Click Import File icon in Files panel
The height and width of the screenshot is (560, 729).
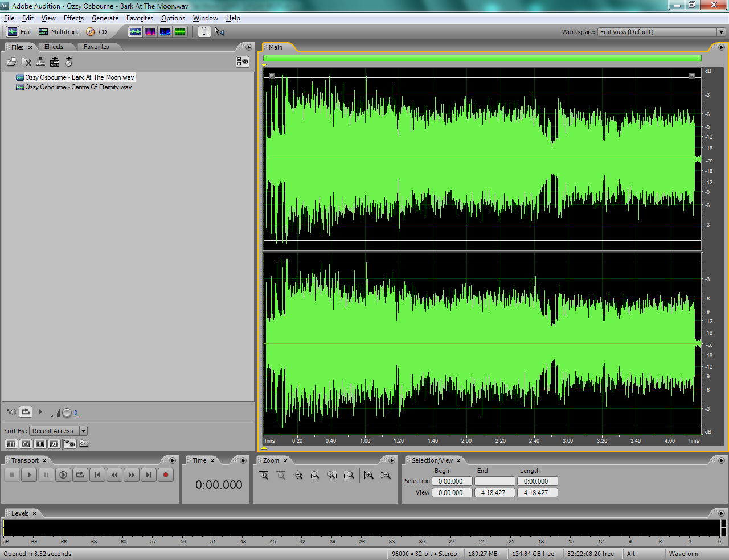[12, 62]
